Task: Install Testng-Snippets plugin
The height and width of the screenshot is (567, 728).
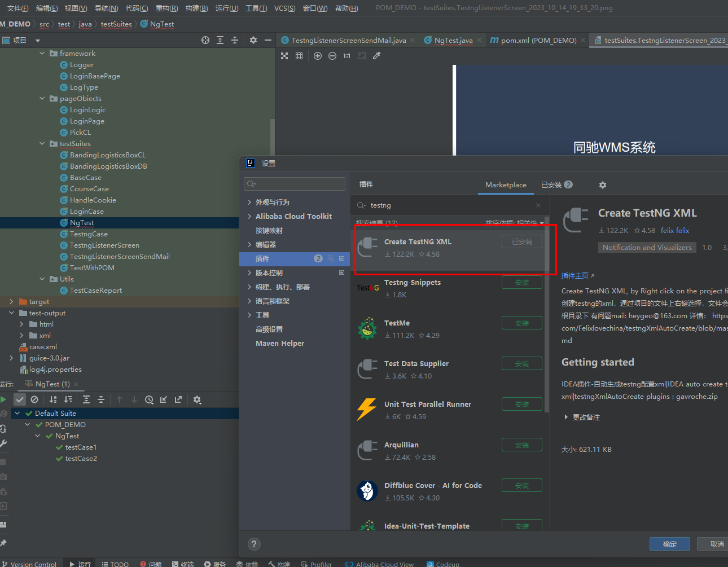Action: click(522, 282)
